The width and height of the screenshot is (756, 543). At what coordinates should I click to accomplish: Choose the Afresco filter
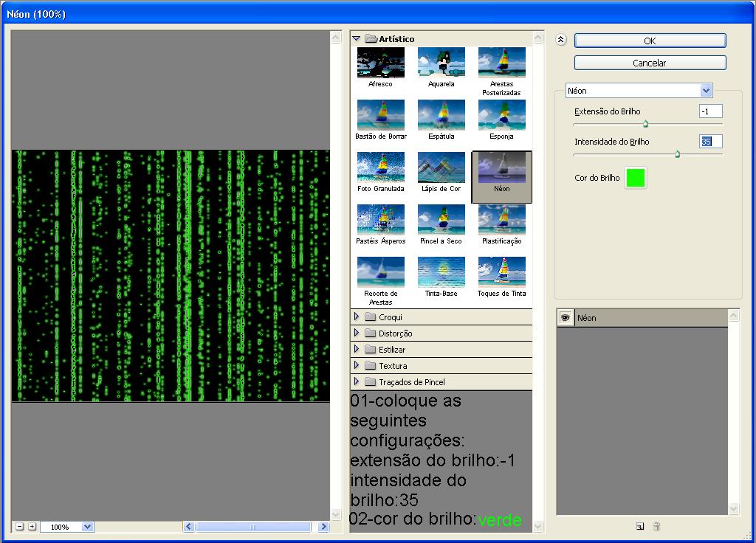pos(379,63)
